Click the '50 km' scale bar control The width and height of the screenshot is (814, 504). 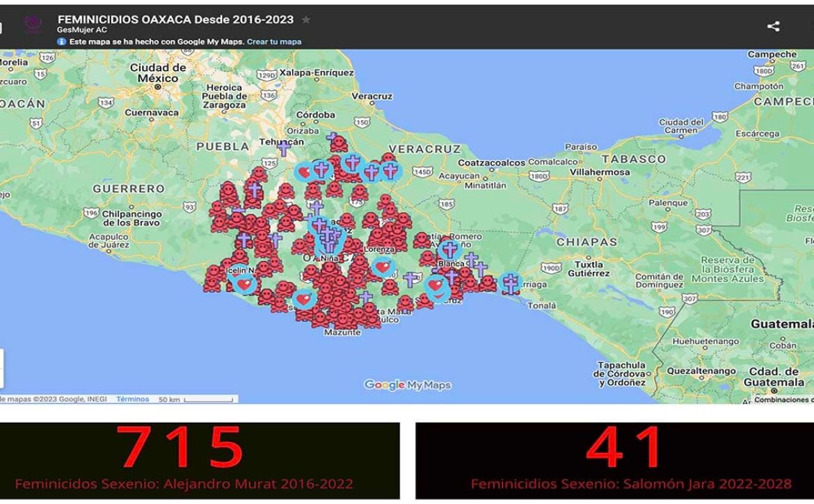[196, 399]
